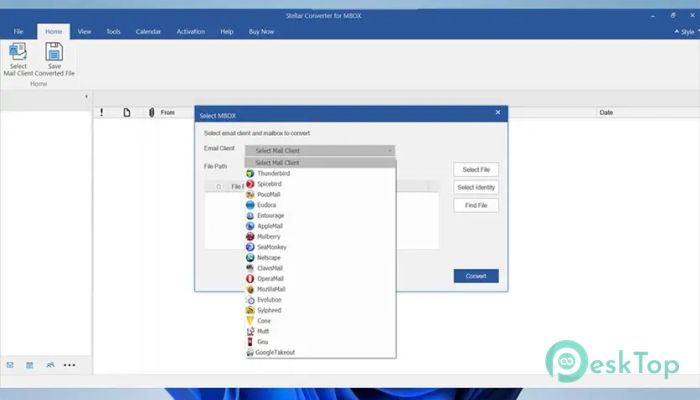This screenshot has height=400, width=700.
Task: Pick PocoMail in the dropdown list
Action: coord(320,194)
